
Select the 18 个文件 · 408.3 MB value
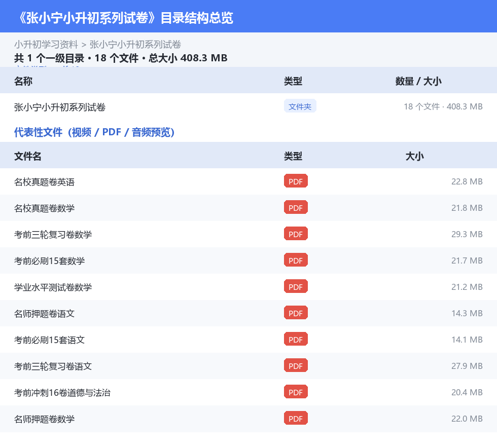[x=443, y=106]
